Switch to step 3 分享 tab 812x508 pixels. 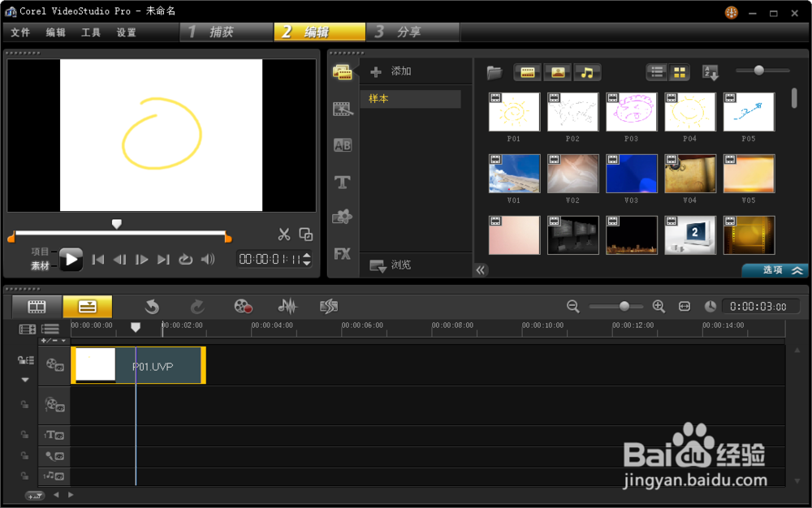click(412, 32)
